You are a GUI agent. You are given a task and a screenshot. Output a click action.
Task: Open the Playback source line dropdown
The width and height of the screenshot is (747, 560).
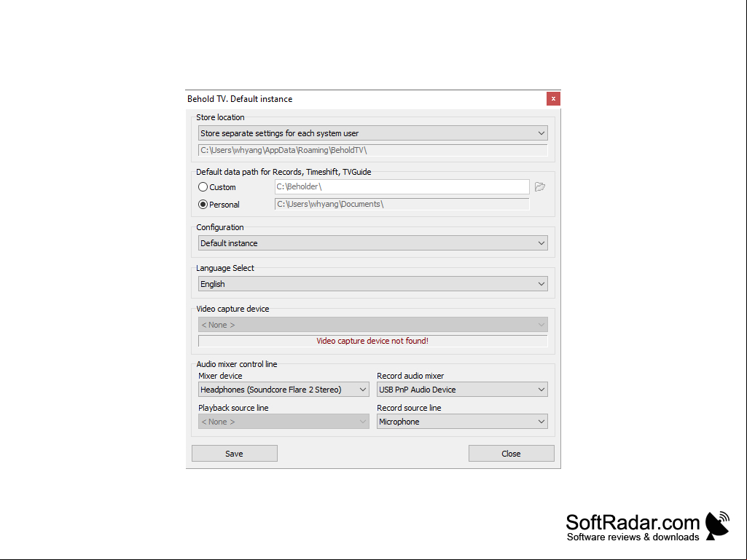click(283, 422)
